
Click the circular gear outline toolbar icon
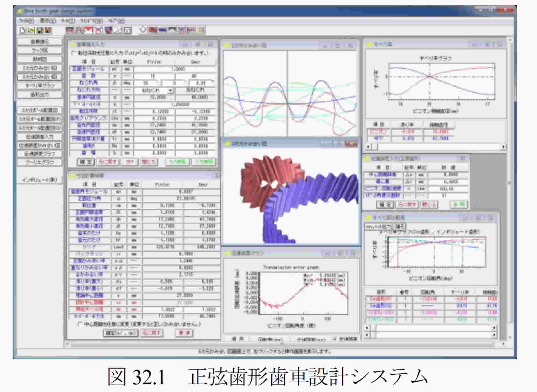point(143,30)
